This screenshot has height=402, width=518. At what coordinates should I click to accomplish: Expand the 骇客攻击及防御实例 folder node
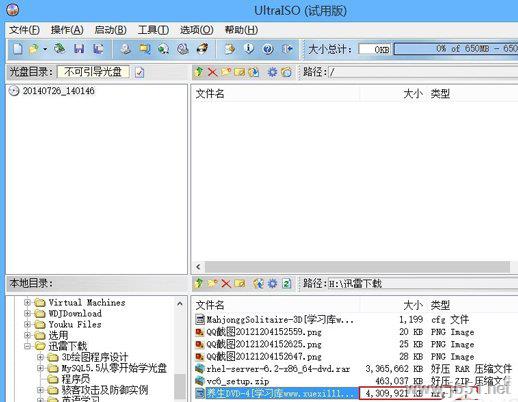[x=40, y=390]
